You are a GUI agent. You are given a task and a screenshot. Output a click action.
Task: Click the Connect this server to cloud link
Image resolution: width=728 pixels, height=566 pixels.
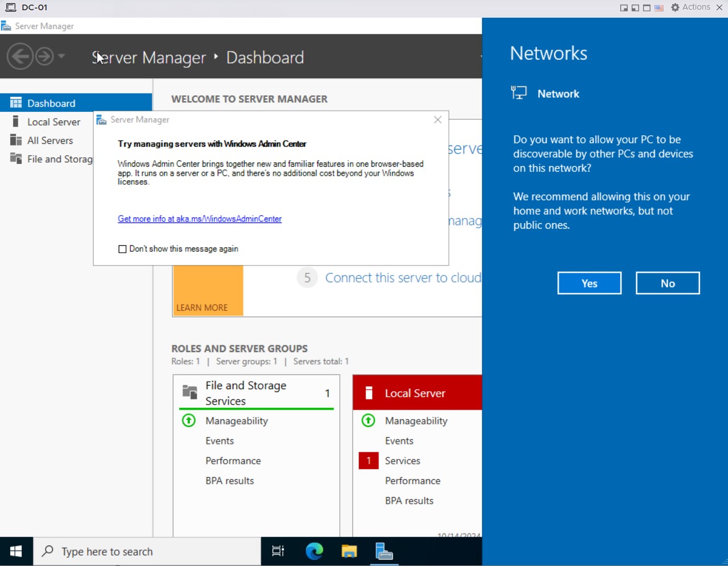(402, 278)
